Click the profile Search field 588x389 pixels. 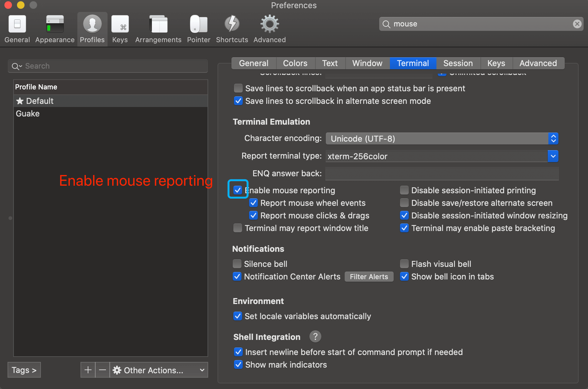(x=108, y=66)
